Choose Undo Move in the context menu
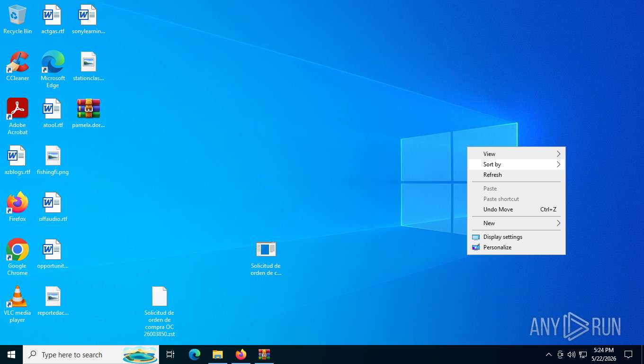 [516, 209]
